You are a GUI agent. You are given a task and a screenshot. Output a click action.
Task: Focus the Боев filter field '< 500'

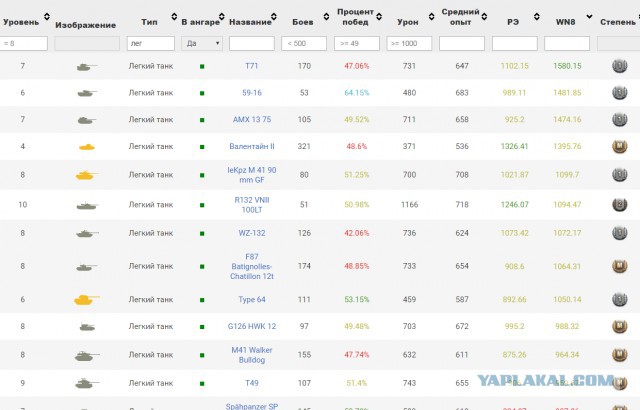(x=304, y=43)
